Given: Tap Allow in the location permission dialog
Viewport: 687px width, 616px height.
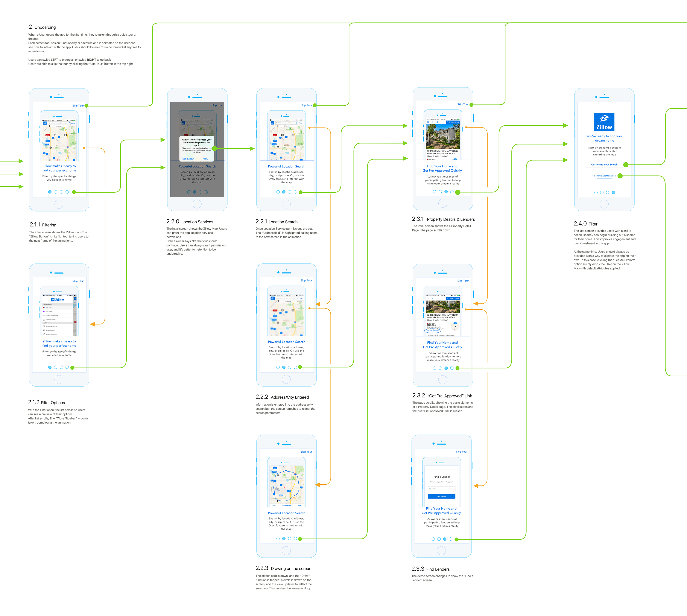Looking at the screenshot, I should click(x=205, y=159).
